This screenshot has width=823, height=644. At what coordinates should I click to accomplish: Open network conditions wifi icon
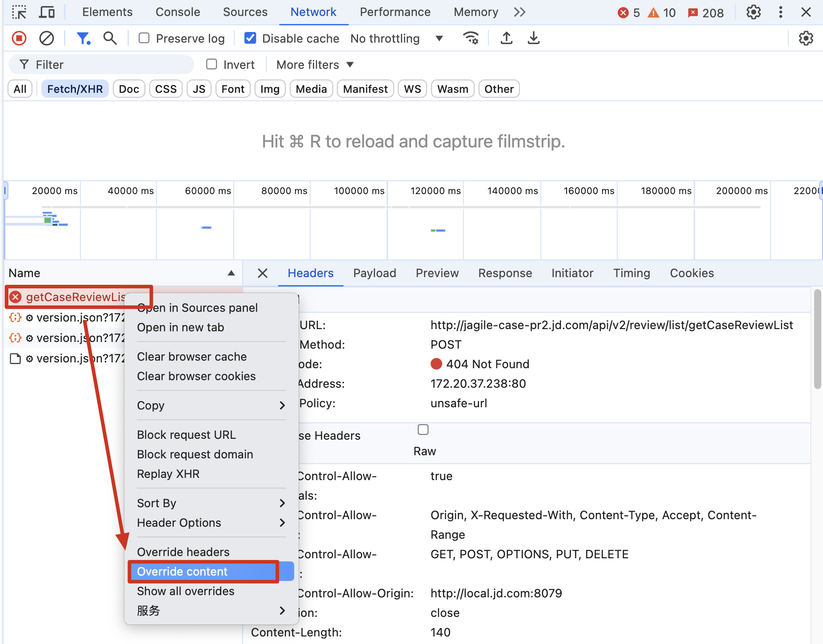pos(471,39)
